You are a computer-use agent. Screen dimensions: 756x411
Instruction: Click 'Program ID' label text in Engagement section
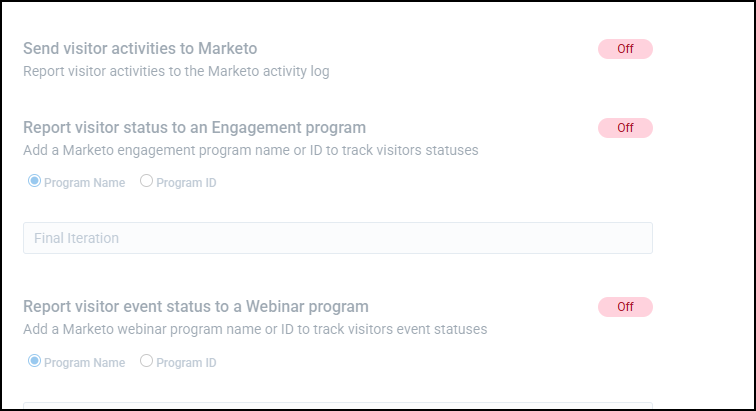186,183
